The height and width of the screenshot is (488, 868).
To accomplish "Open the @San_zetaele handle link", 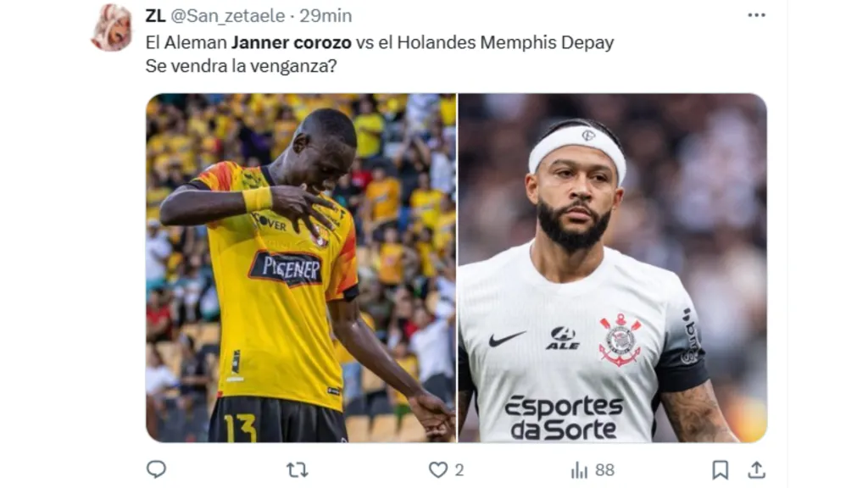I will 228,15.
